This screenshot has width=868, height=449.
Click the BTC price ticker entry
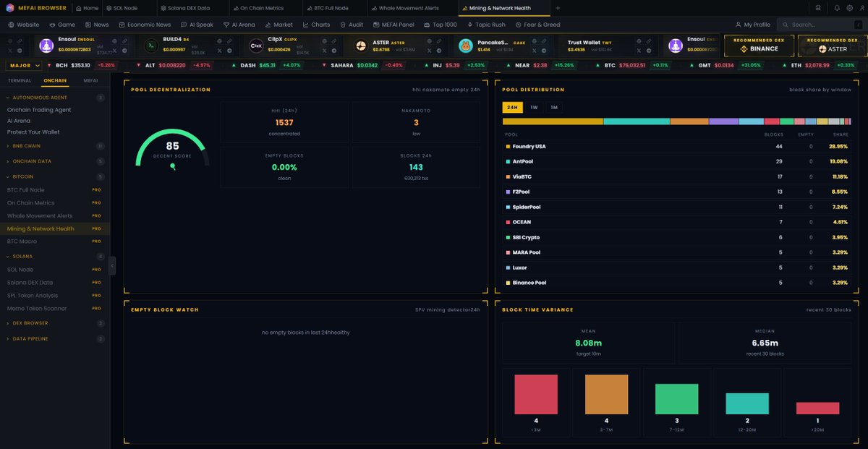pos(634,65)
